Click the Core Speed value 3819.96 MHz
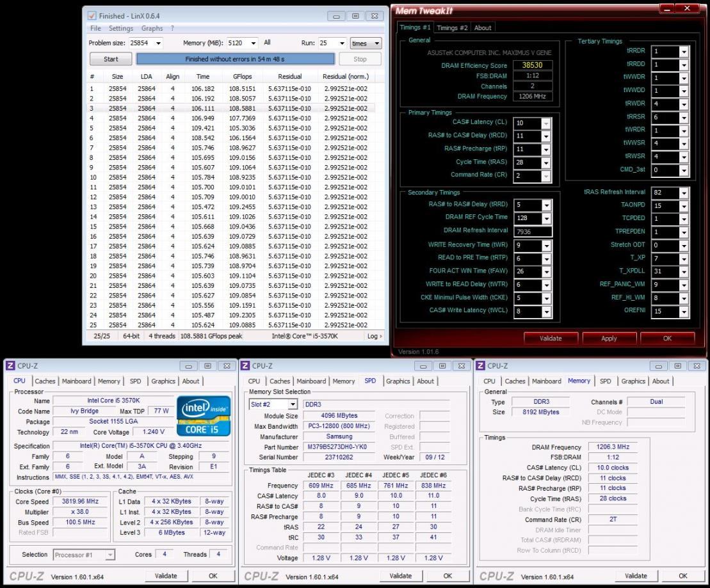Screen dimensions: 710x588 pyautogui.click(x=80, y=501)
